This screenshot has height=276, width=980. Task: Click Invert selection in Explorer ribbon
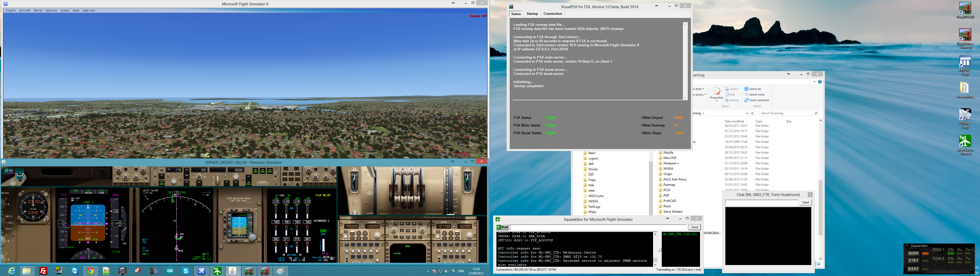coord(756,100)
